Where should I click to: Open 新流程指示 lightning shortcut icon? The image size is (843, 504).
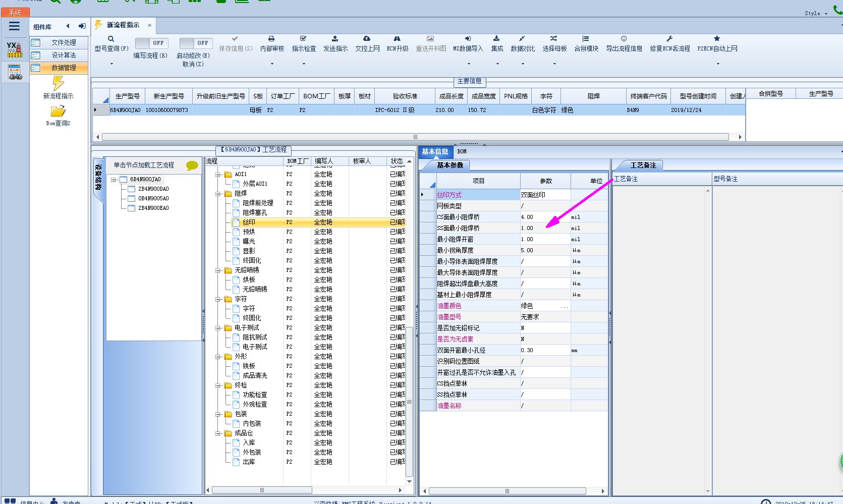[x=58, y=83]
